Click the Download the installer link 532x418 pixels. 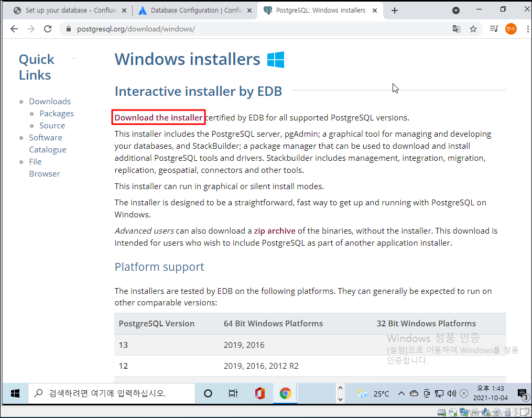[158, 118]
